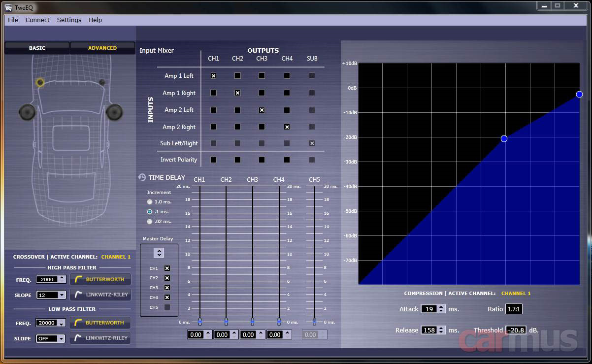The image size is (592, 364).
Task: Click the Release 158 value field
Action: pyautogui.click(x=429, y=330)
